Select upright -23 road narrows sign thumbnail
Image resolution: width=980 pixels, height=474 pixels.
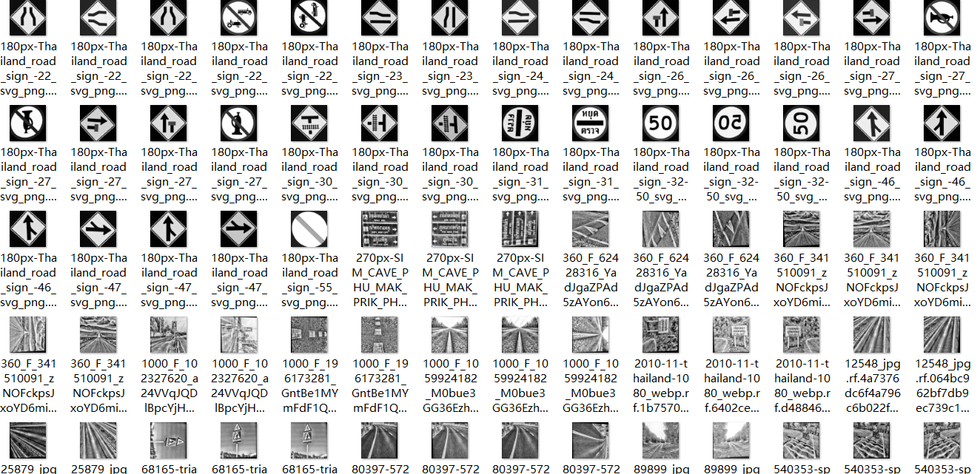(x=450, y=18)
